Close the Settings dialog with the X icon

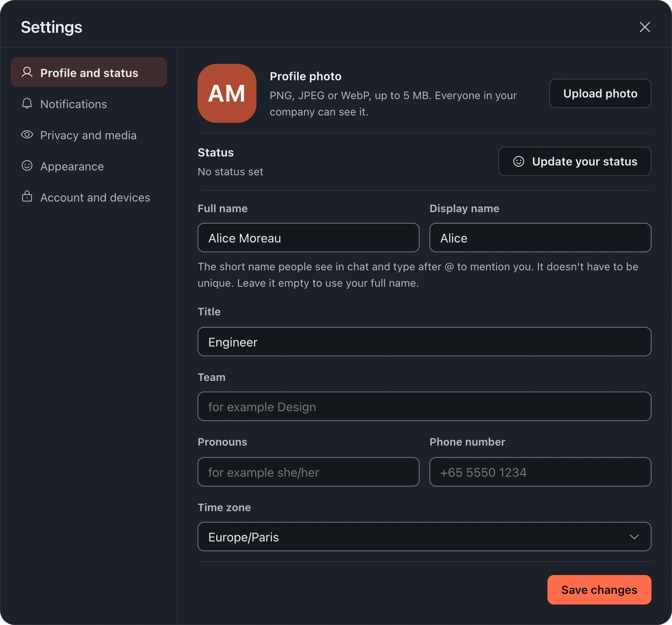645,27
